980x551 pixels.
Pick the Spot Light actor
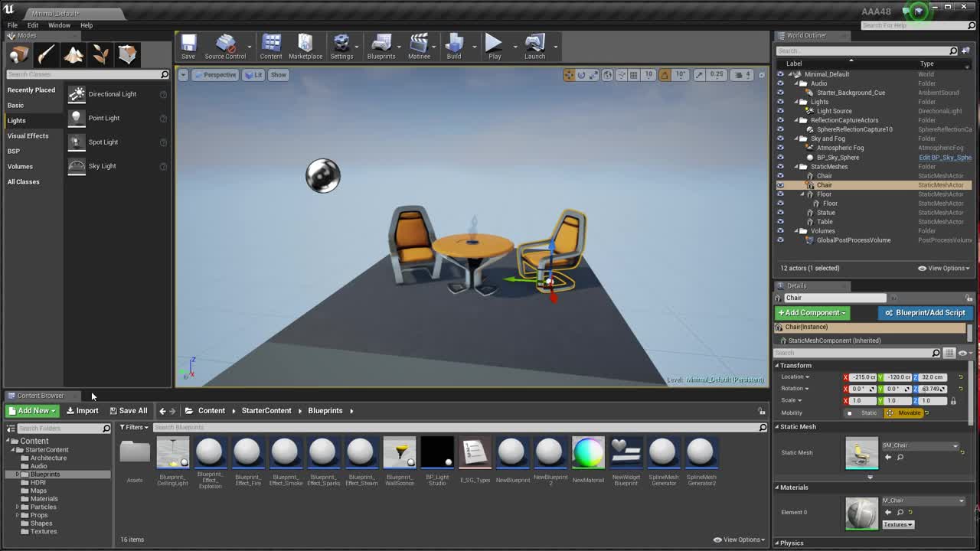click(x=118, y=142)
